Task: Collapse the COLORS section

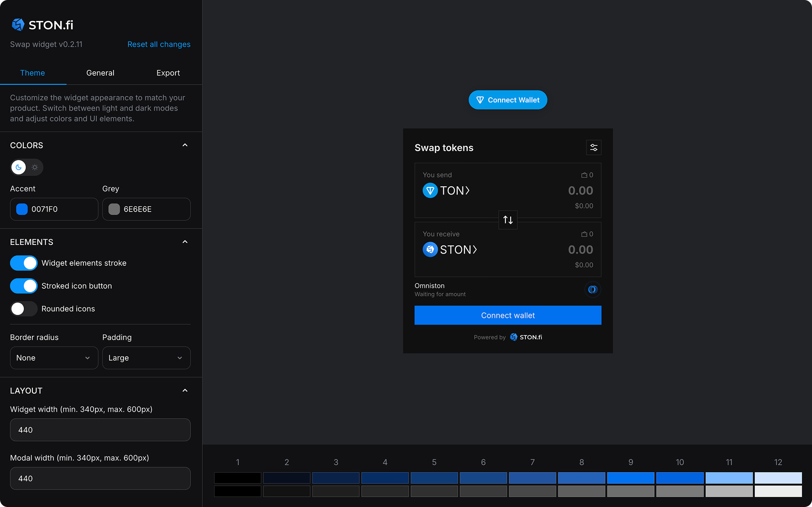Action: pyautogui.click(x=185, y=145)
